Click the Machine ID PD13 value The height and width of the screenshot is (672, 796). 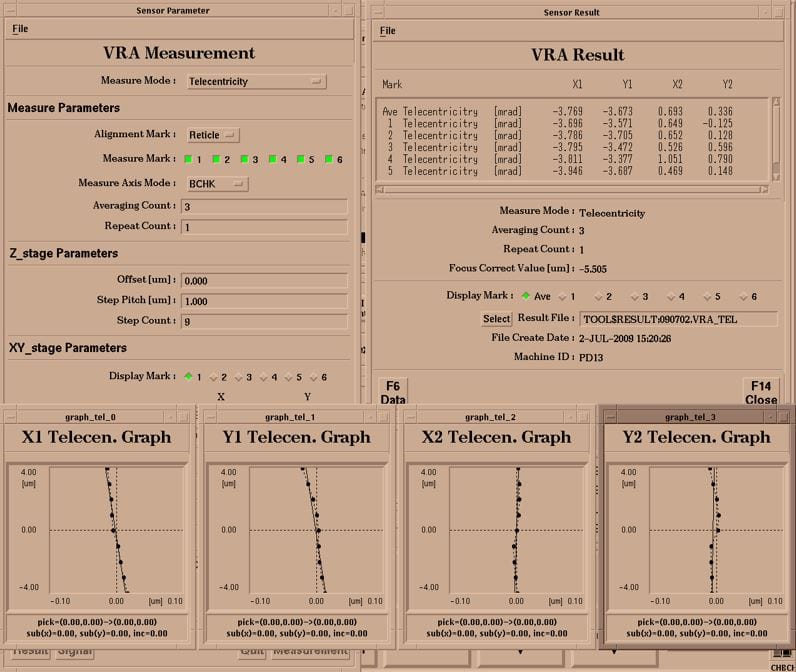pos(591,357)
